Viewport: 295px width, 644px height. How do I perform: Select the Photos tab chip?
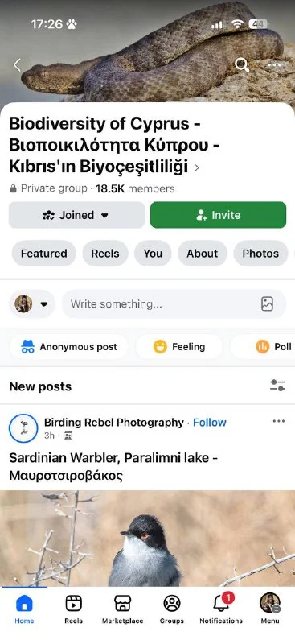pyautogui.click(x=260, y=254)
